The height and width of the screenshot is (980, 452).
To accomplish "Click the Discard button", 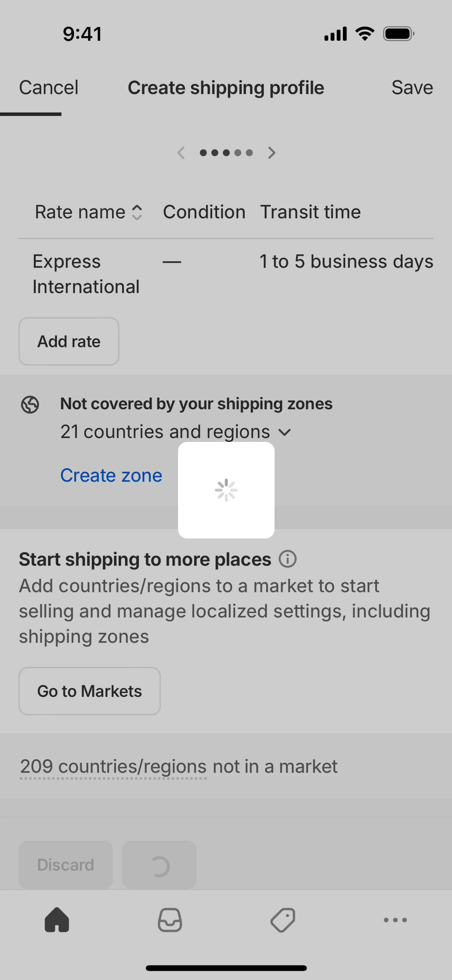I will [65, 865].
